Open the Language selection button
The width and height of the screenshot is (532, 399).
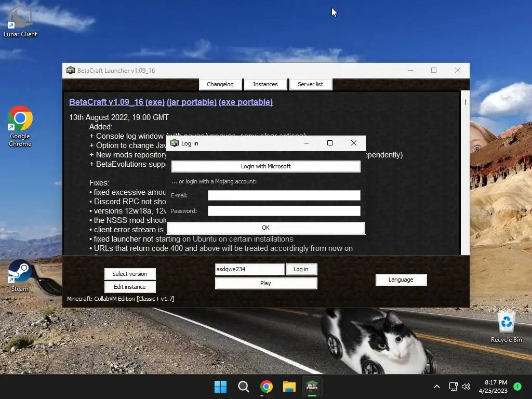(401, 280)
